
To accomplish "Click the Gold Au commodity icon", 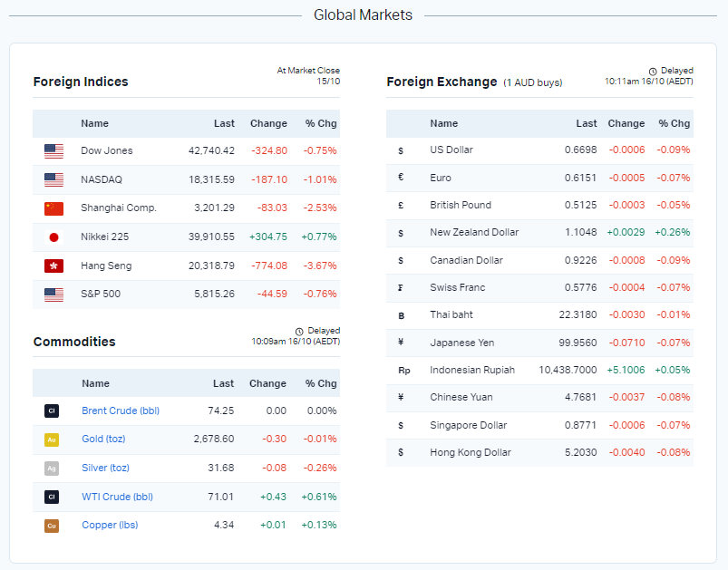I will [52, 440].
